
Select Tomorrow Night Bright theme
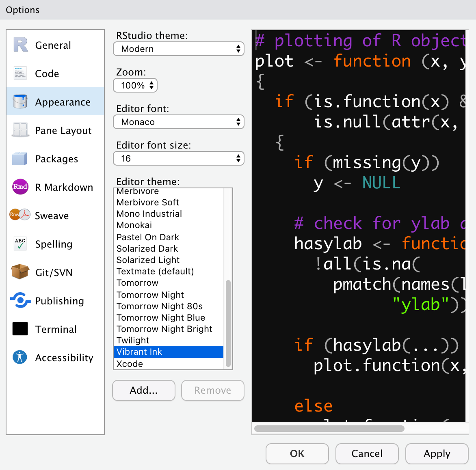point(169,329)
